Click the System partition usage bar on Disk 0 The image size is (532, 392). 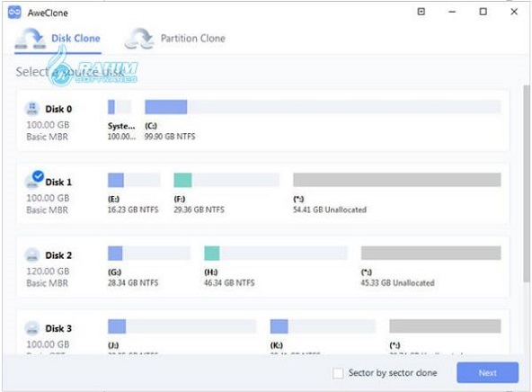point(120,107)
